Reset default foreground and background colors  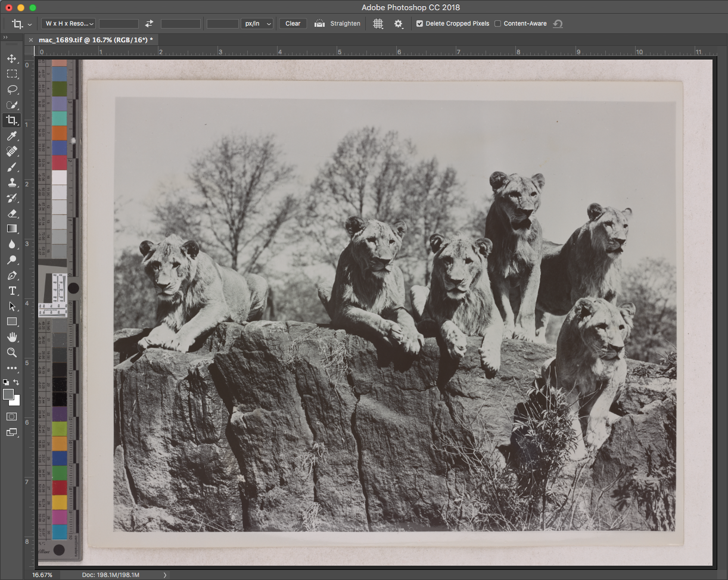click(x=5, y=382)
